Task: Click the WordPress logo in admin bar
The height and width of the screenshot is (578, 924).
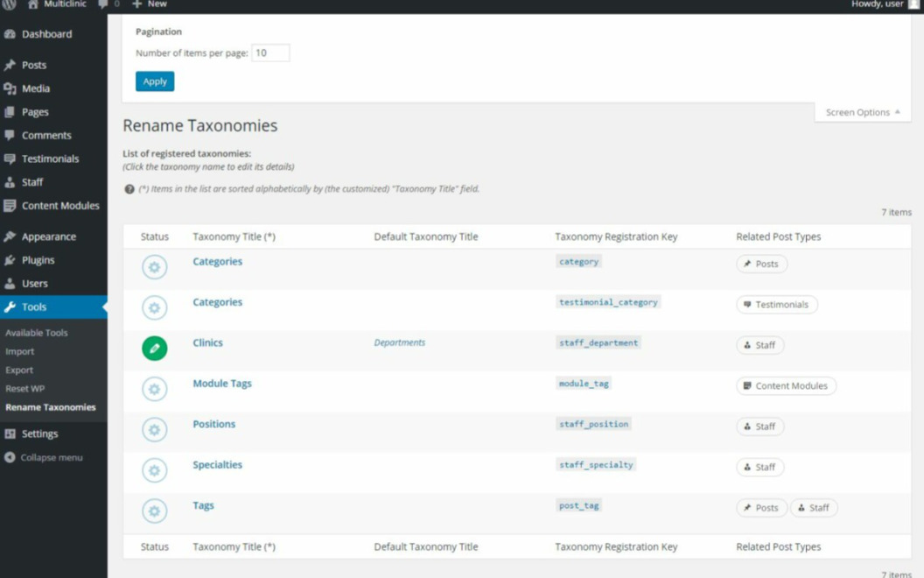Action: click(x=9, y=4)
